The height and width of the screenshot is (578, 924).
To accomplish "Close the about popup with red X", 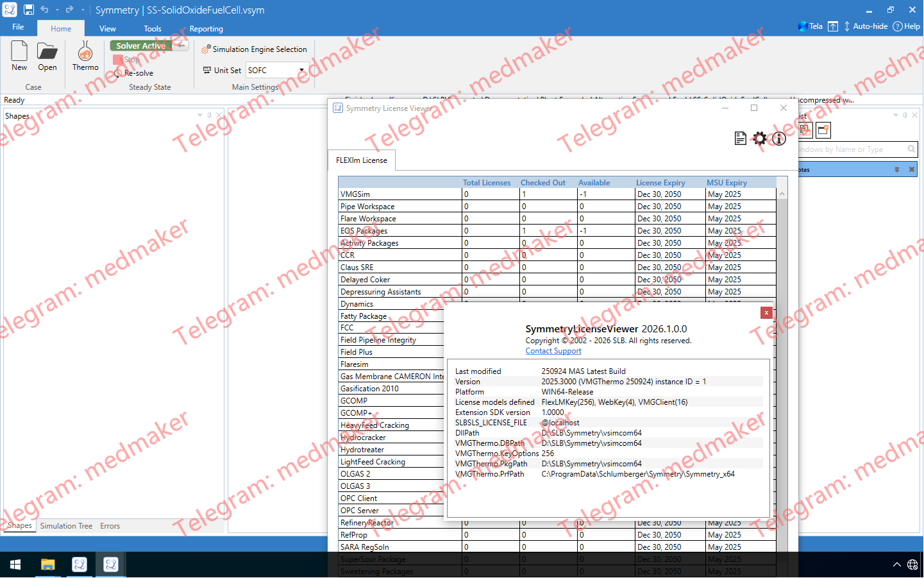I will [x=766, y=312].
